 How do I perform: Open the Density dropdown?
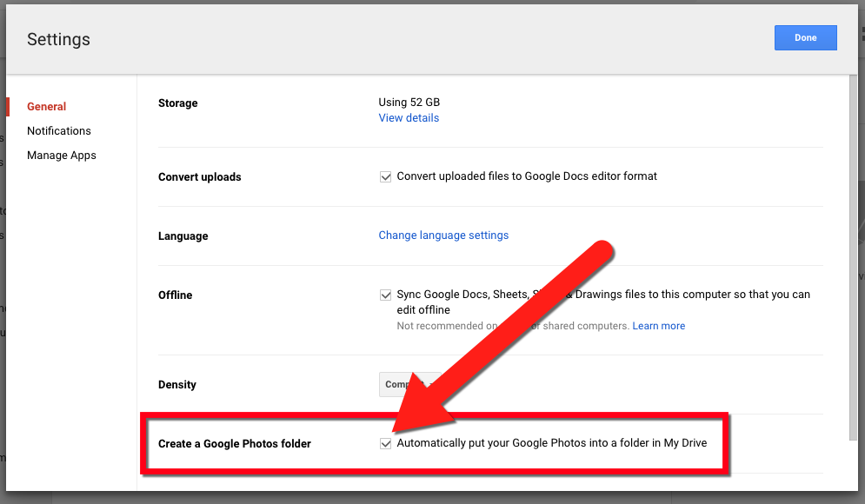pyautogui.click(x=411, y=384)
